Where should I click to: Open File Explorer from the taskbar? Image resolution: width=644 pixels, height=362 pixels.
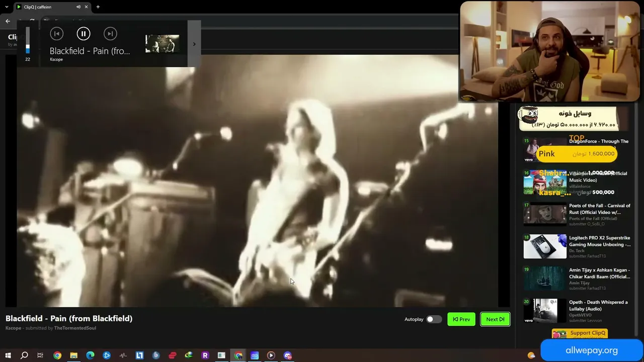pos(73,355)
